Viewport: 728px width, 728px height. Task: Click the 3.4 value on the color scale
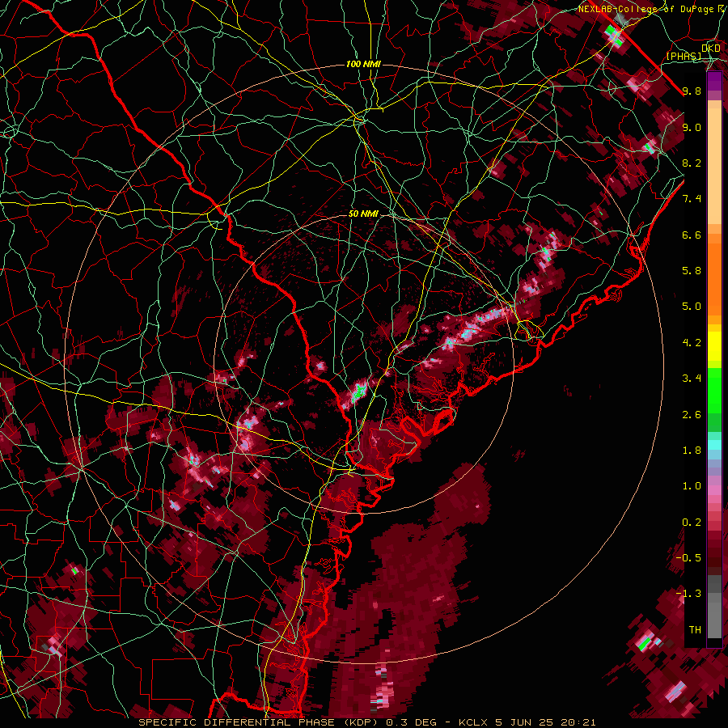click(x=692, y=379)
